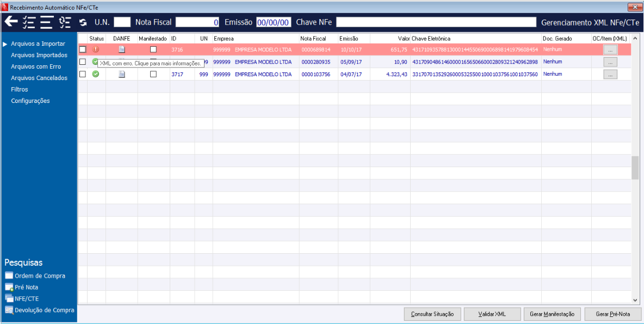Screen dimensions: 644x324
Task: Click scrollbar up arrow in grid
Action: (x=635, y=38)
